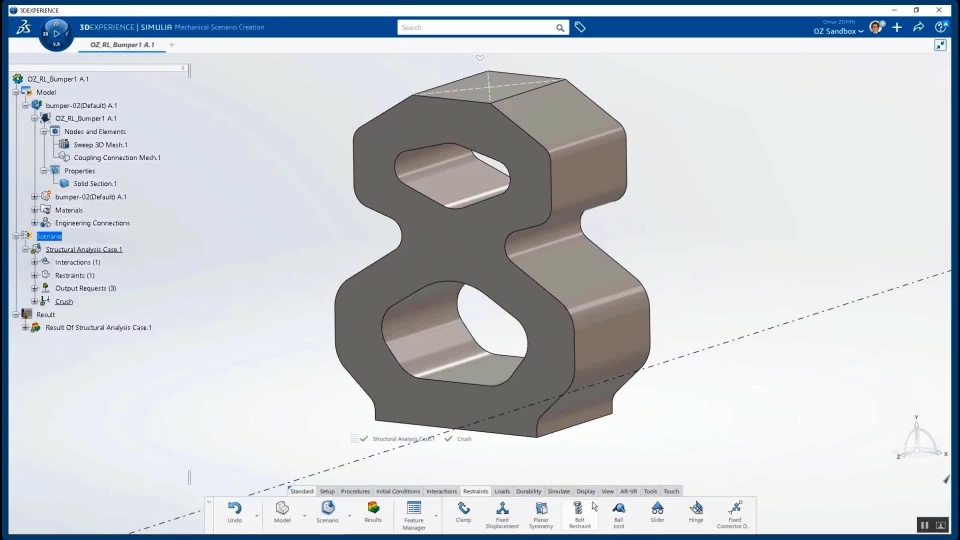Open the user profile avatar
The height and width of the screenshot is (540, 960).
876,27
